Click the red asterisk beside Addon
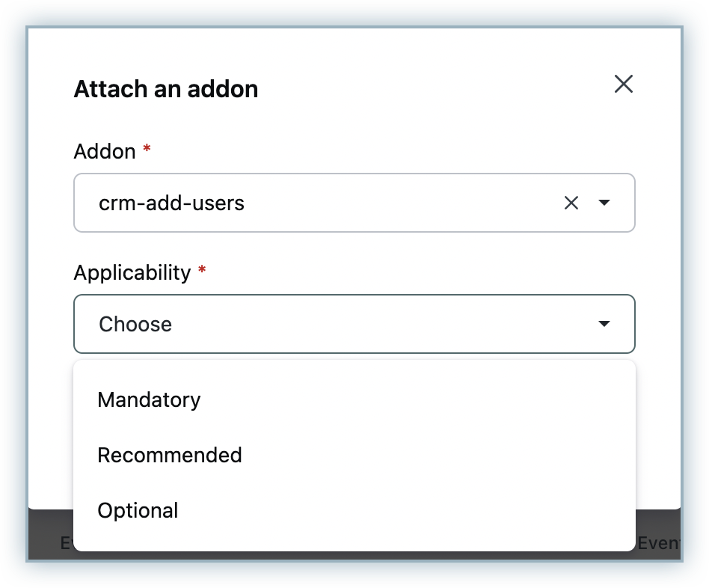 pos(147,150)
